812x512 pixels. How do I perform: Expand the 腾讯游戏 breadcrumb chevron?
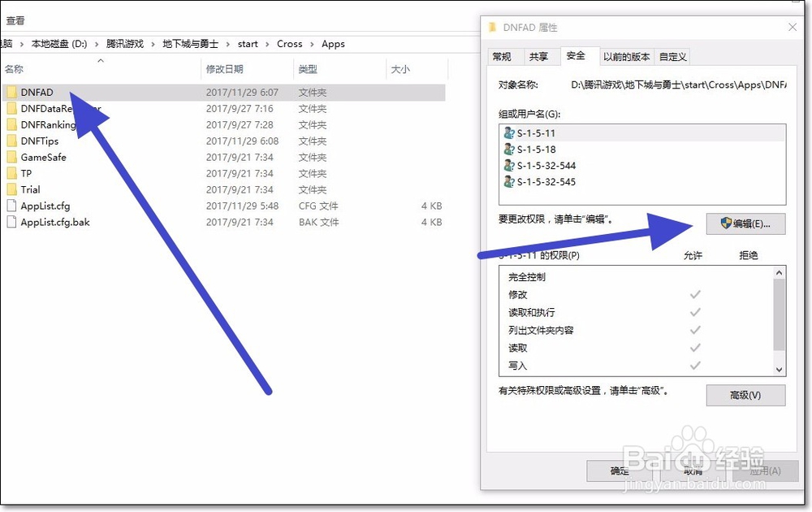(x=153, y=44)
